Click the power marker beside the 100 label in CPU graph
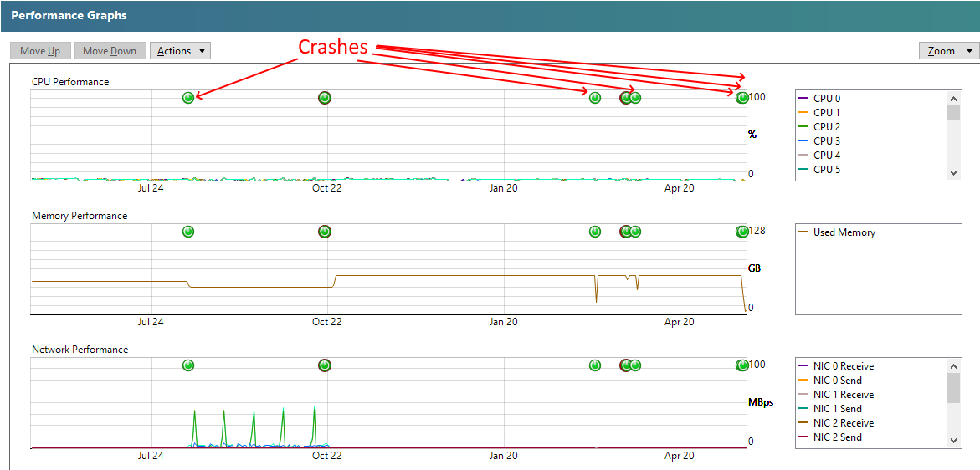This screenshot has height=470, width=980. pyautogui.click(x=741, y=97)
